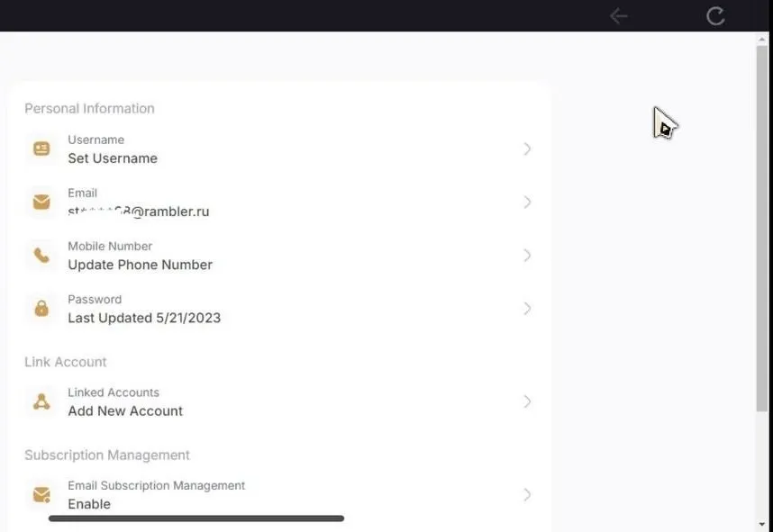Click the Mobile Number phone icon
The height and width of the screenshot is (532, 773).
tap(41, 255)
